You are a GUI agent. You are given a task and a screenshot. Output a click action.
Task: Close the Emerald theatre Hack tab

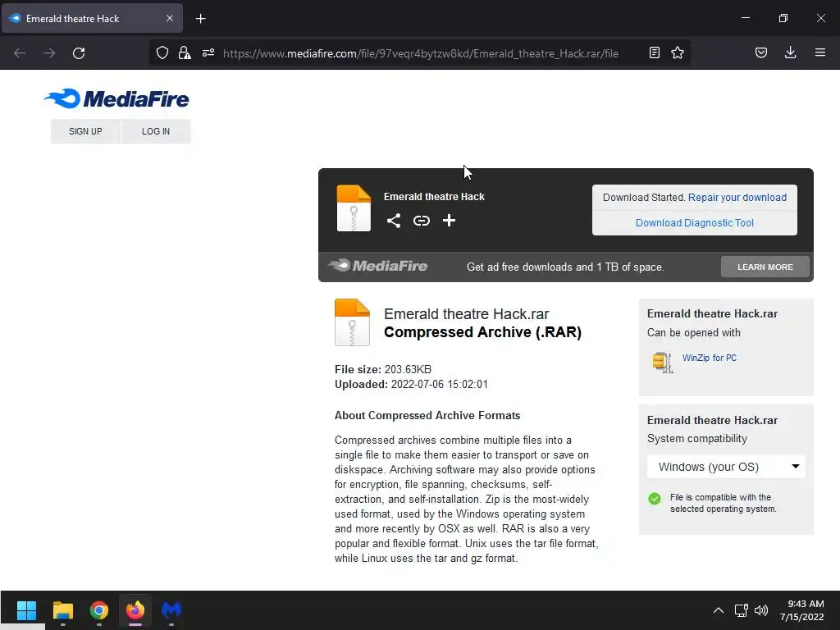pyautogui.click(x=169, y=18)
